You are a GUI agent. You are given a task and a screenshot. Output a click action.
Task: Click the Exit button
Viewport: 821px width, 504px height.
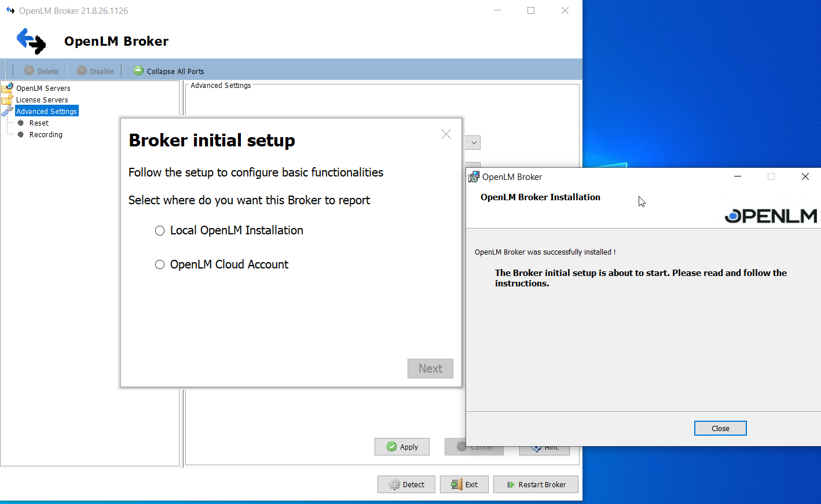[464, 484]
